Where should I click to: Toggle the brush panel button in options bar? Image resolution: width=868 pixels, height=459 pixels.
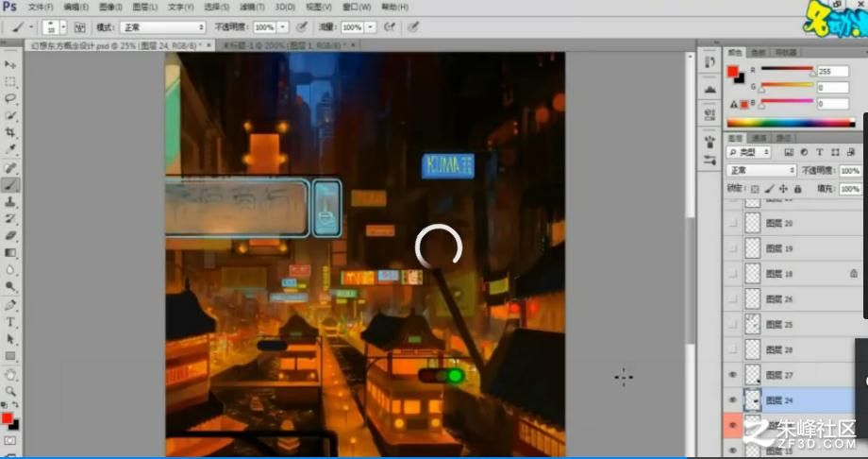tap(79, 27)
